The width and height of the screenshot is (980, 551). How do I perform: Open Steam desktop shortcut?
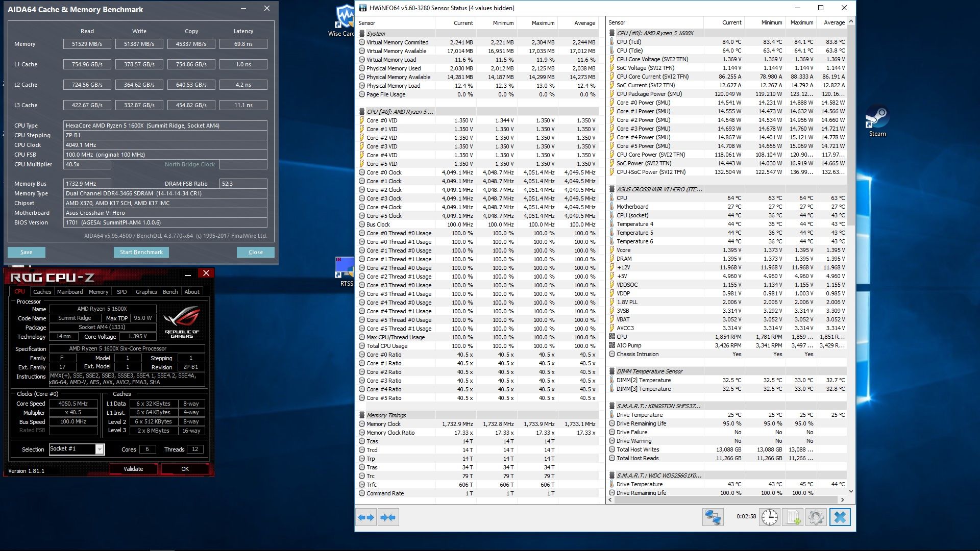[x=877, y=121]
